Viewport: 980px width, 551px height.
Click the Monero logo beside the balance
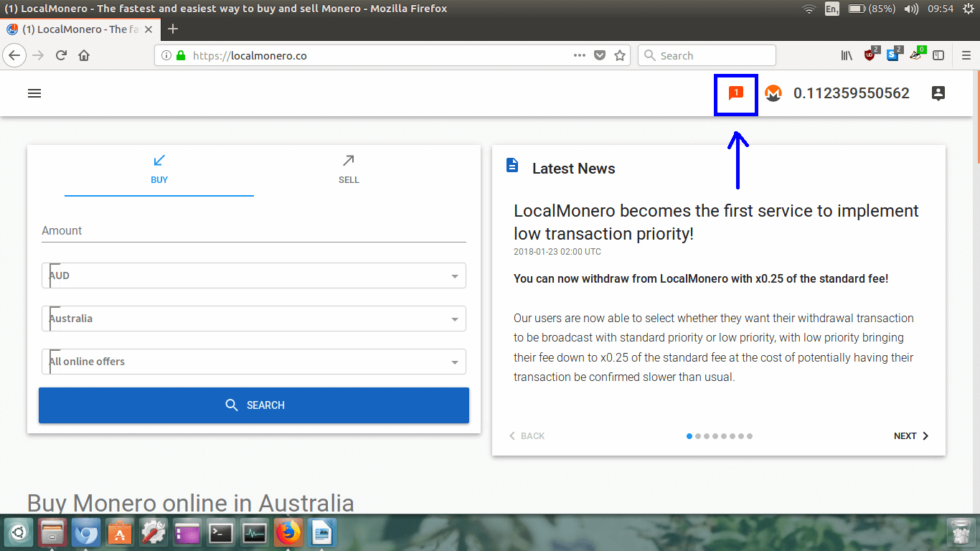(x=773, y=93)
